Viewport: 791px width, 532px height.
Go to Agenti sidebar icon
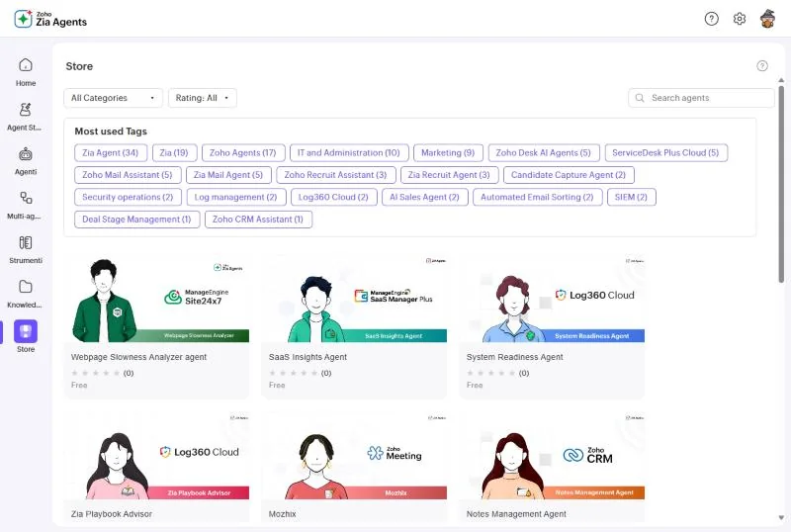click(26, 154)
